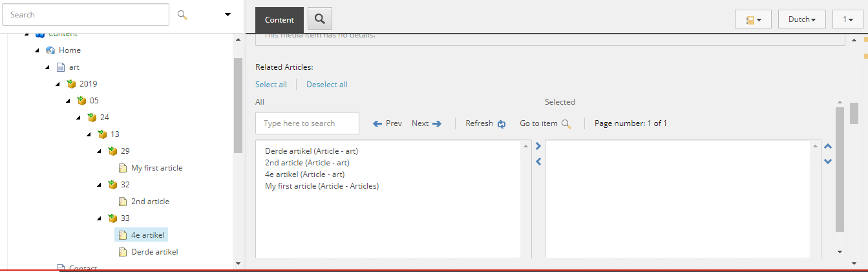Viewport: 868px width, 272px height.
Task: Select Derde artikel (Article - art) in All list
Action: (x=312, y=151)
